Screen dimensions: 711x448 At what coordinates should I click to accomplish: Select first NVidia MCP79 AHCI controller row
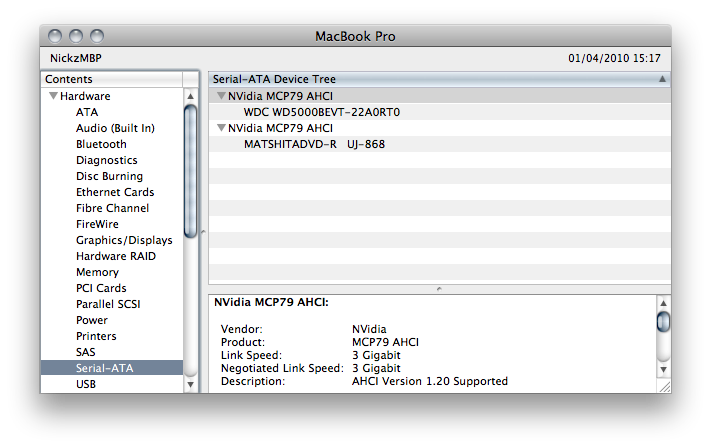pyautogui.click(x=439, y=96)
